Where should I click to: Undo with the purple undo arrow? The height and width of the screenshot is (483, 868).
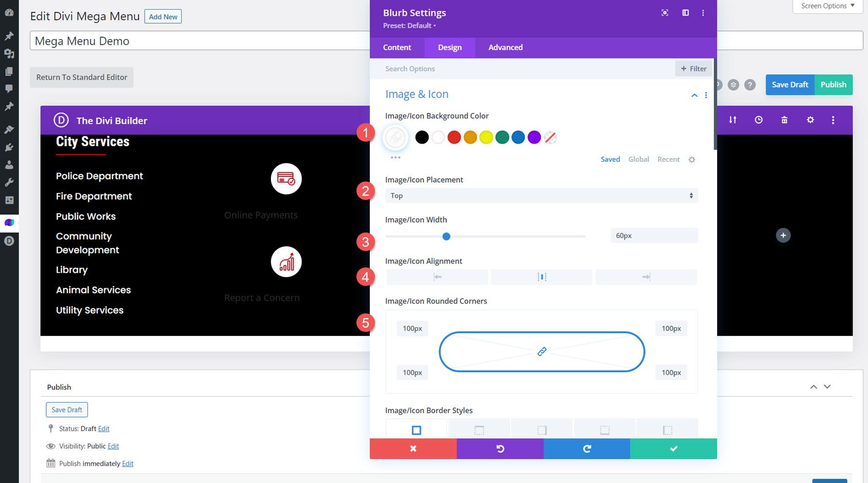(x=500, y=448)
